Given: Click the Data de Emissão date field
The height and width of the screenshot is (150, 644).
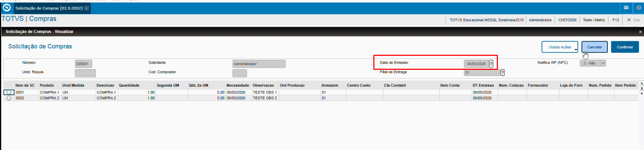Looking at the screenshot, I should click(476, 64).
